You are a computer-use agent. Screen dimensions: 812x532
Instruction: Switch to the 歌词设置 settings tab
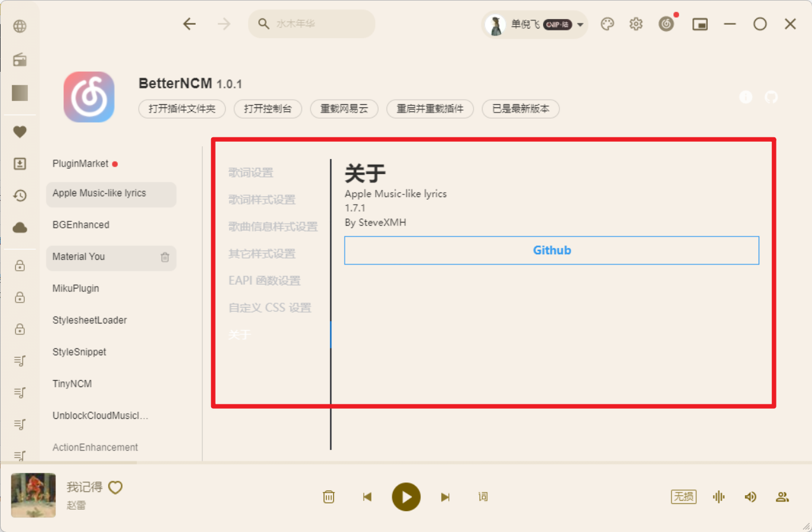(252, 172)
